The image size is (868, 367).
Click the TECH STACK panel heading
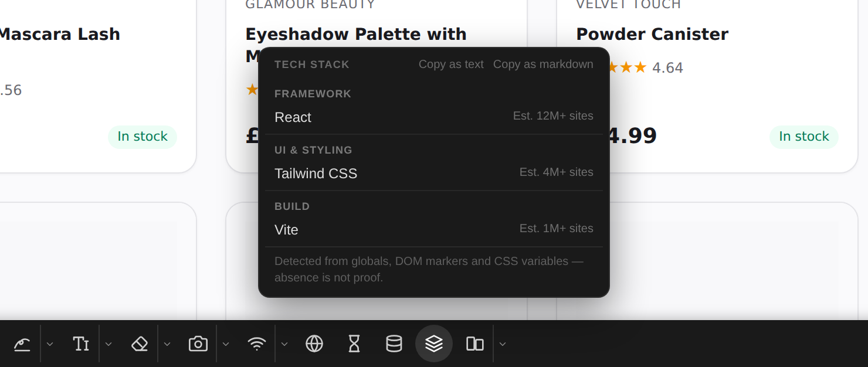coord(312,64)
